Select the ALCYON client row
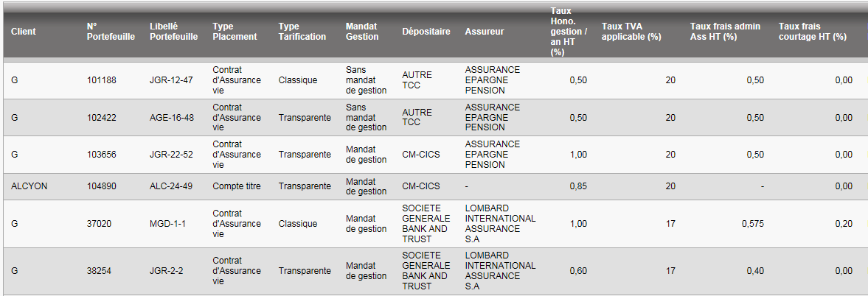 [29, 186]
